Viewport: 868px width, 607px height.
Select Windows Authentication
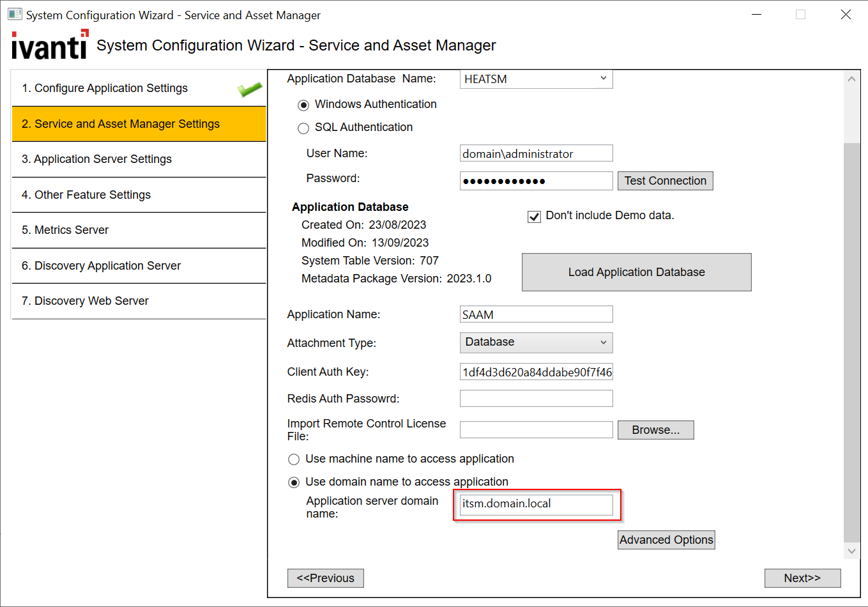coord(303,105)
